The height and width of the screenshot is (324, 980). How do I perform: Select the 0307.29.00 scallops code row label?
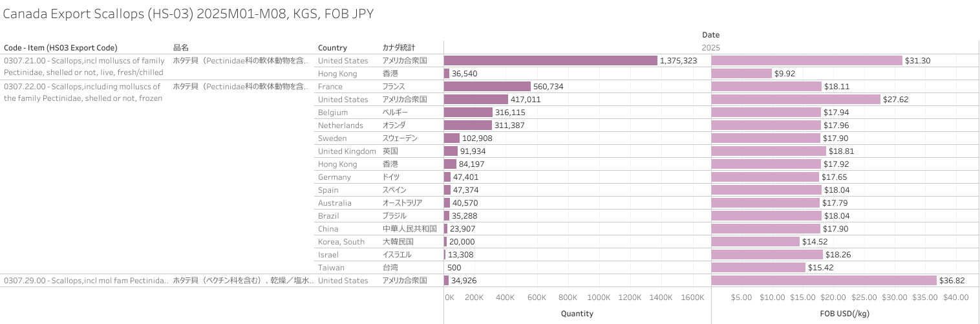(x=87, y=281)
